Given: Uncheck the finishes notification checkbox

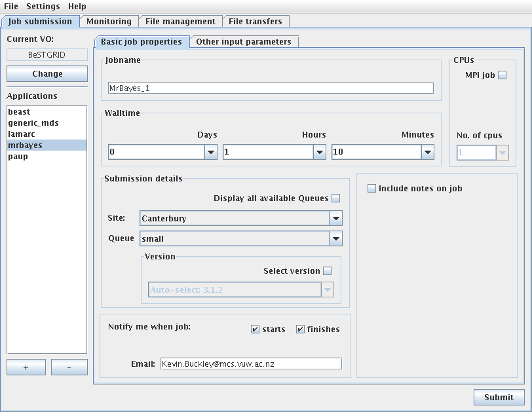Looking at the screenshot, I should click(x=300, y=329).
